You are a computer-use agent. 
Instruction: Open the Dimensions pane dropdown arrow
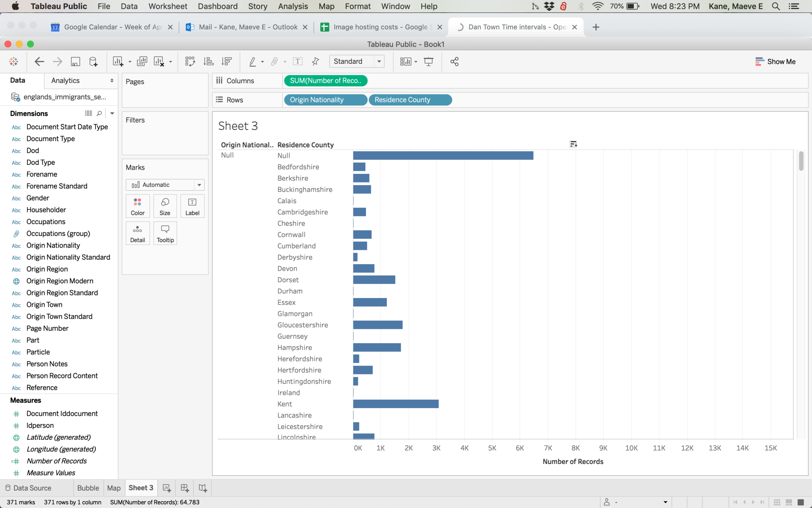point(112,113)
